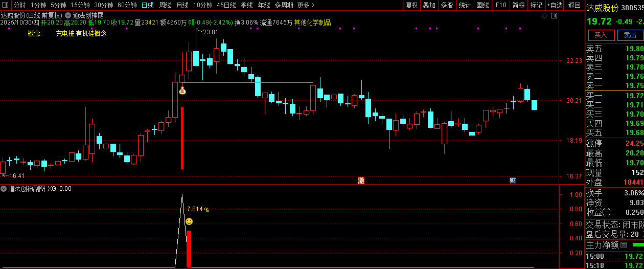Click the 达威股份 stock name header
The height and width of the screenshot is (269, 644).
click(x=602, y=8)
